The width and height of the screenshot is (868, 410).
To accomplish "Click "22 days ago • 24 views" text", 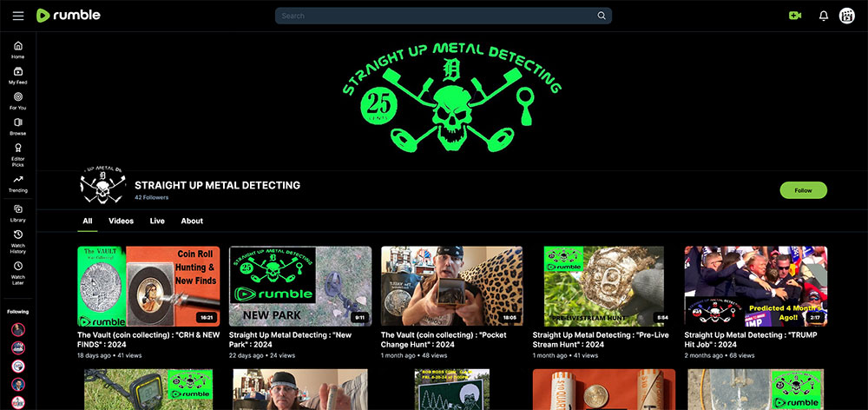I will pyautogui.click(x=262, y=355).
